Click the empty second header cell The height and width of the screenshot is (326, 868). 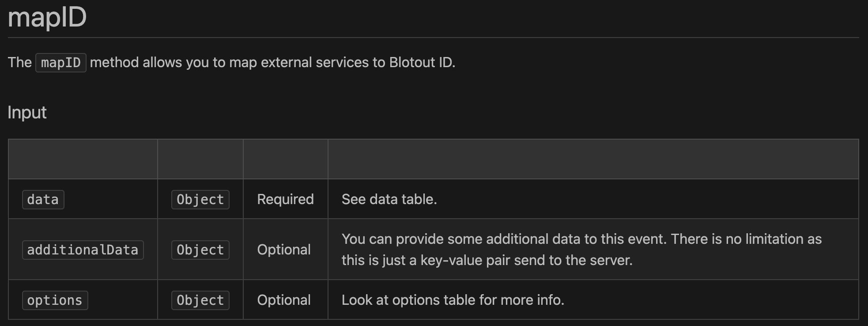pyautogui.click(x=200, y=159)
